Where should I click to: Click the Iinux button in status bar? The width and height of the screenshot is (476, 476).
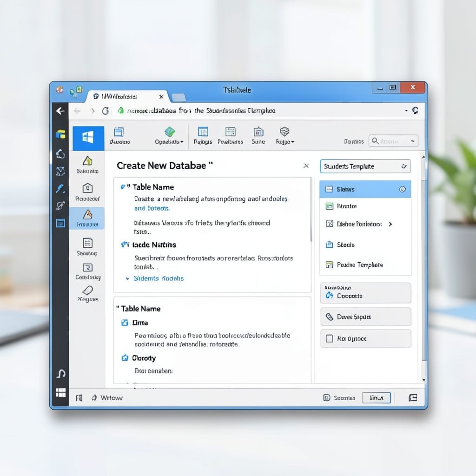377,398
